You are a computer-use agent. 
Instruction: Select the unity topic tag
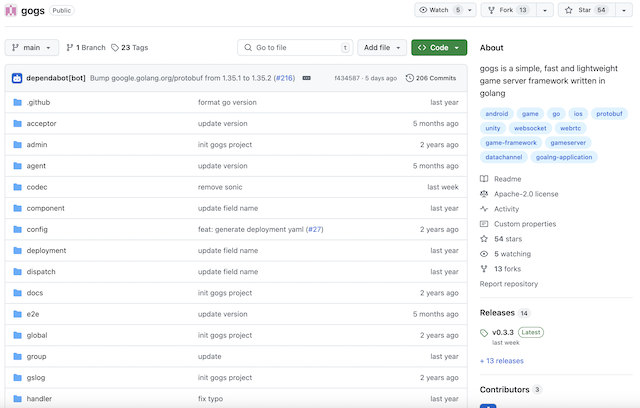[x=493, y=128]
